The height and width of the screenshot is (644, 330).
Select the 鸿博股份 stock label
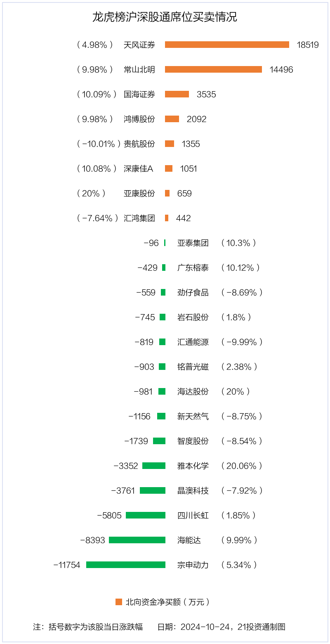(139, 119)
